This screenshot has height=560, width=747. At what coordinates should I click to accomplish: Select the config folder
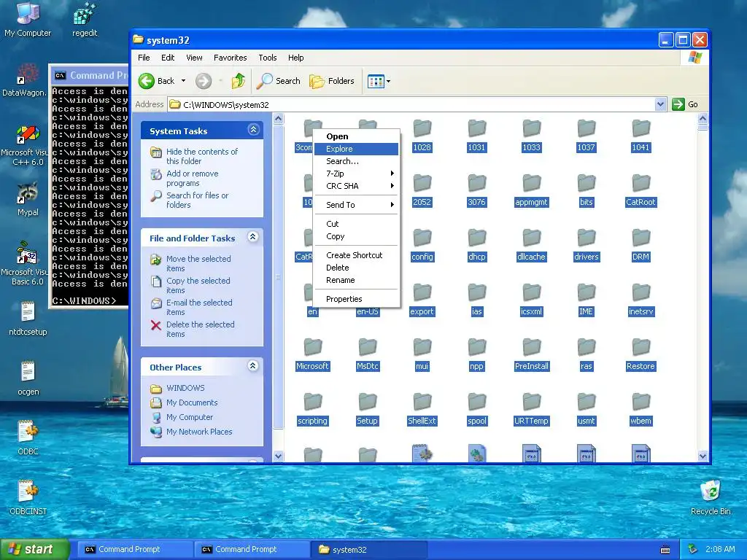pyautogui.click(x=422, y=245)
